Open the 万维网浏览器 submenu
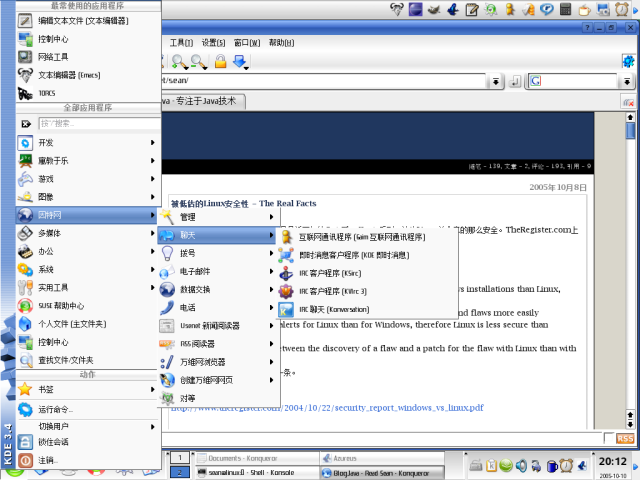The width and height of the screenshot is (640, 480). click(x=217, y=362)
